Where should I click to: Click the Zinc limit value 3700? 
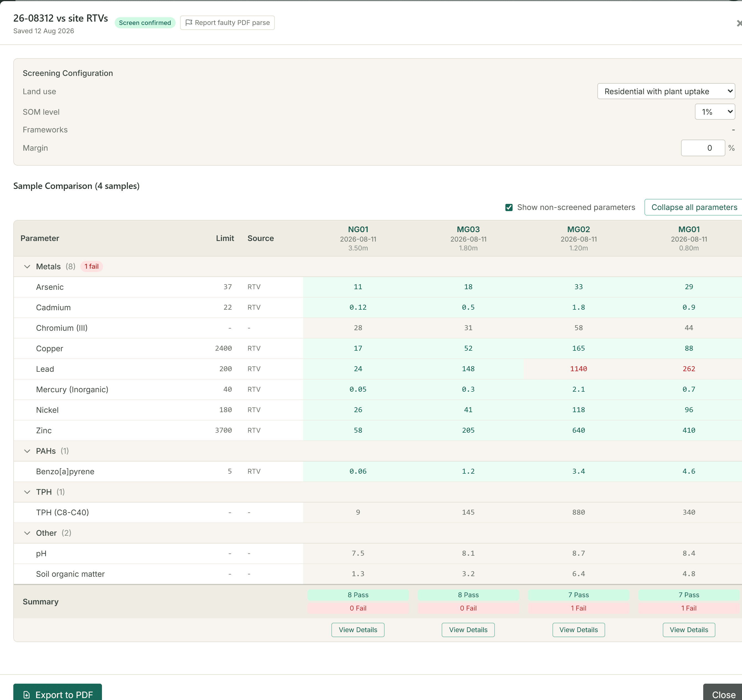point(223,430)
